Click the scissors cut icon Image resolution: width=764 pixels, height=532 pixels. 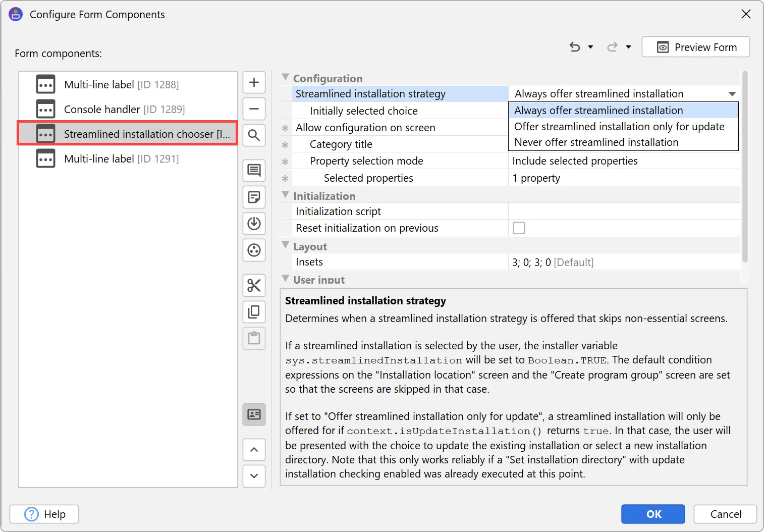click(x=254, y=285)
